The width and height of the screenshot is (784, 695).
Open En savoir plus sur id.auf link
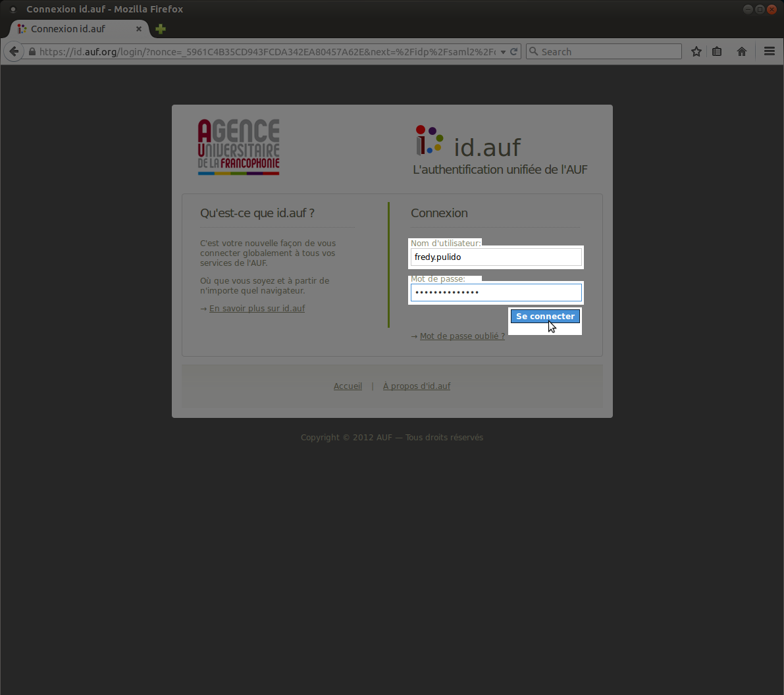click(257, 309)
